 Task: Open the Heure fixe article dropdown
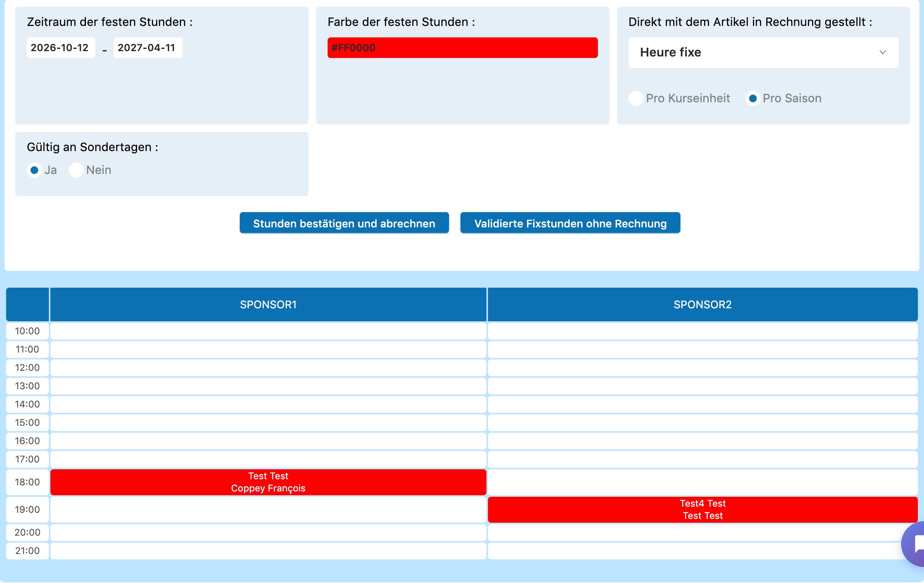coord(763,53)
